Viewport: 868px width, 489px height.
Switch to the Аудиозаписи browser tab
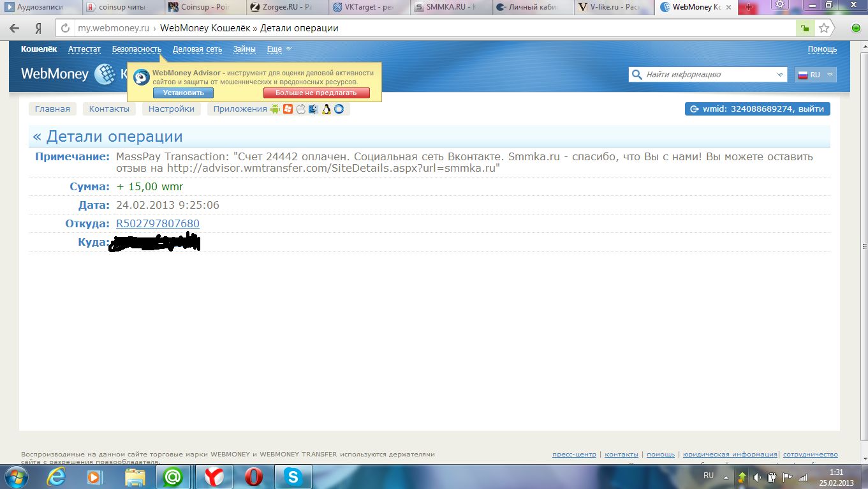pos(41,8)
